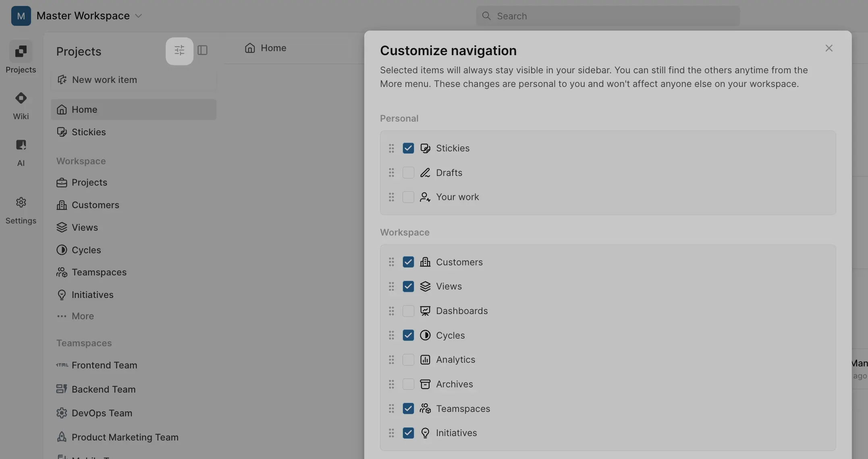
Task: Open the filter options icon beside Projects header
Action: click(179, 51)
